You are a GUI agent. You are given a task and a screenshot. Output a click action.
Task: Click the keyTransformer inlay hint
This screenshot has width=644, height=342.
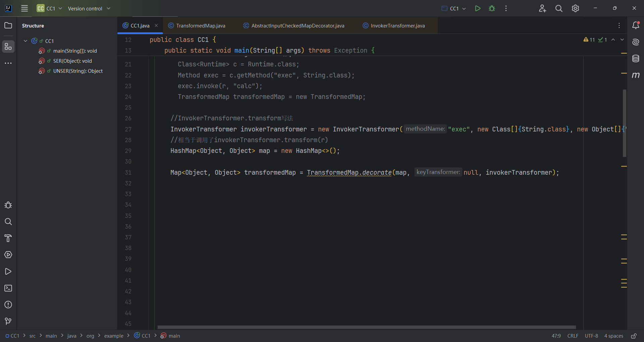pyautogui.click(x=438, y=172)
